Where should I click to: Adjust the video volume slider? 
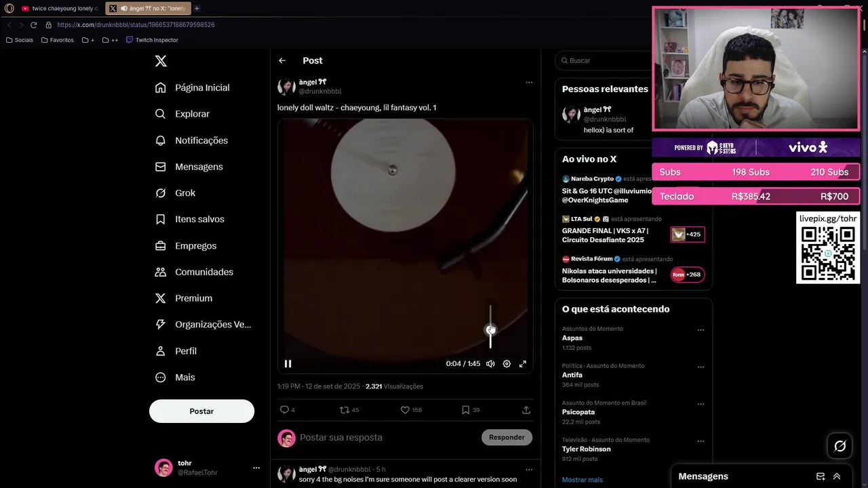(490, 327)
